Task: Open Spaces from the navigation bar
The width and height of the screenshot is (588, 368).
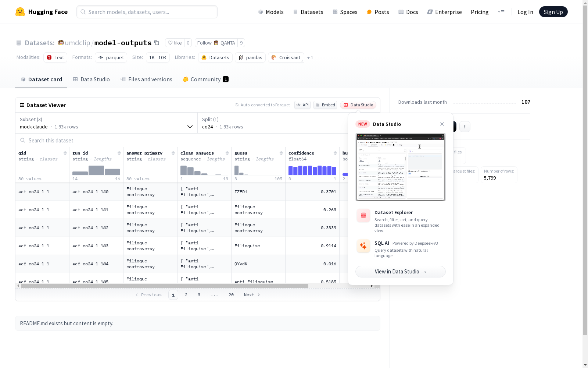Action: pyautogui.click(x=345, y=12)
